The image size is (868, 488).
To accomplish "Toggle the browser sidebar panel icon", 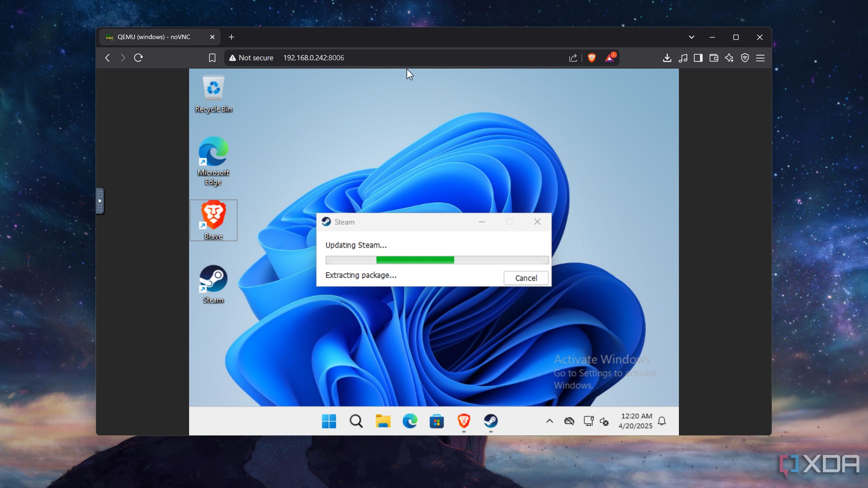I will point(698,58).
